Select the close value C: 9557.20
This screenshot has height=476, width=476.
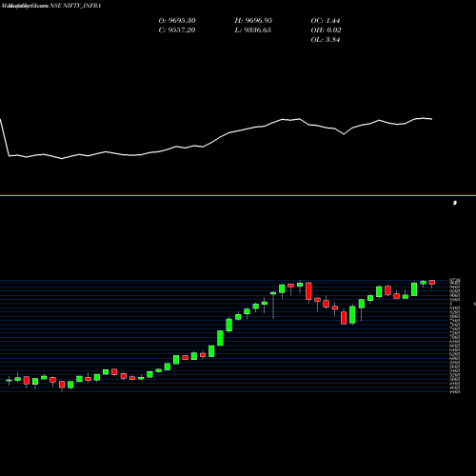click(177, 30)
